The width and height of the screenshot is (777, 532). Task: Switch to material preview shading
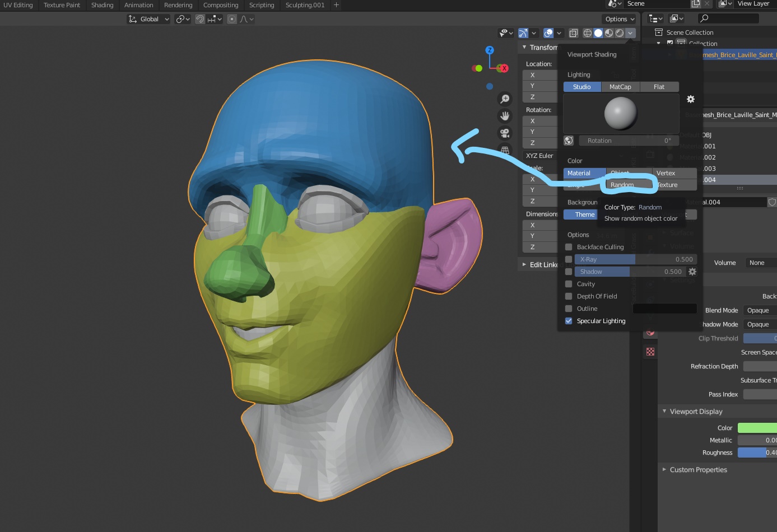point(609,33)
